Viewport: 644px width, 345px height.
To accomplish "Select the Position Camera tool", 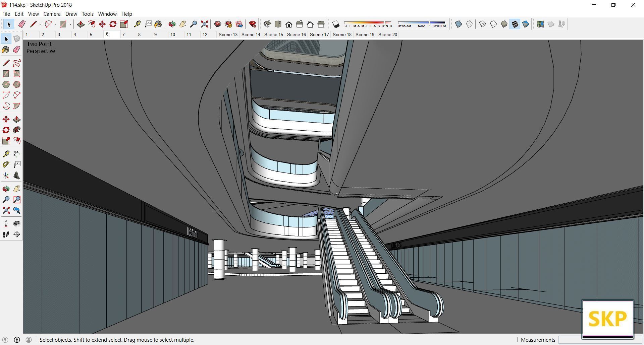I will [6, 224].
